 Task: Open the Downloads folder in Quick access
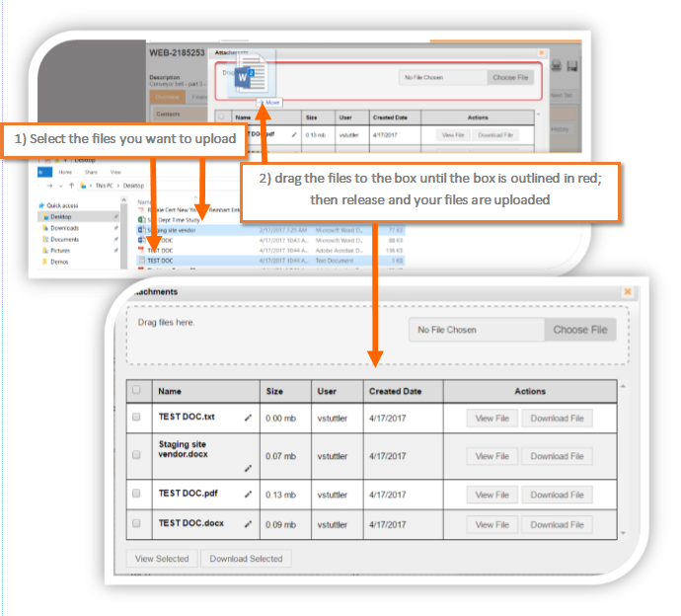tap(64, 227)
